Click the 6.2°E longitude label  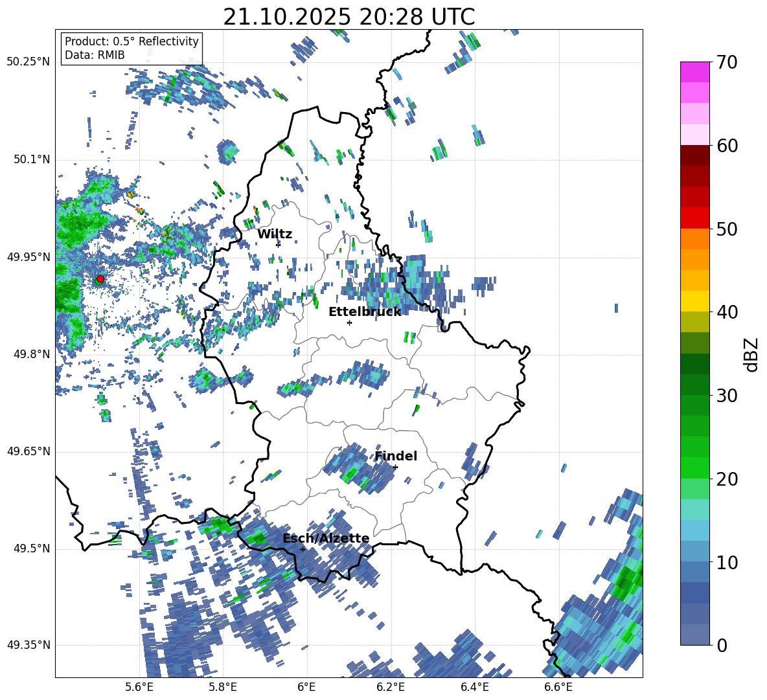point(391,687)
